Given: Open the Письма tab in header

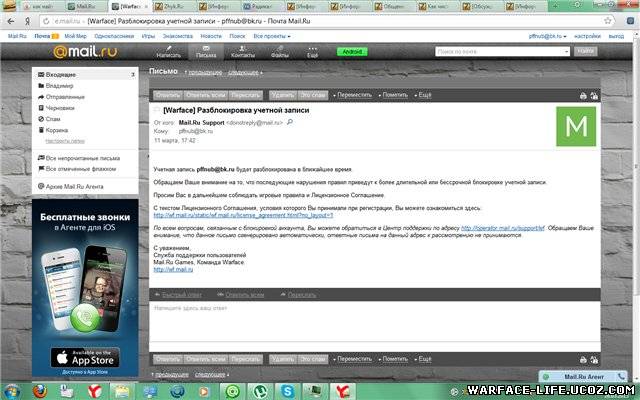Looking at the screenshot, I should [x=206, y=52].
